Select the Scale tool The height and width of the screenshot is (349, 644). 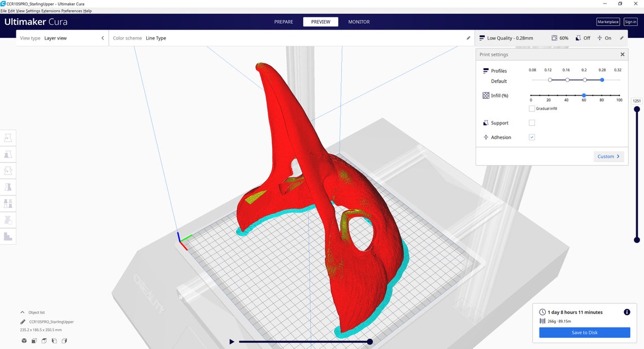coord(8,154)
